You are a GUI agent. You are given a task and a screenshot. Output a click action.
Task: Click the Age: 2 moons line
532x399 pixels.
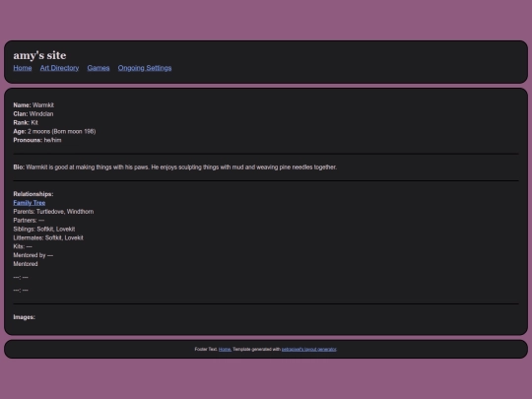coord(54,131)
